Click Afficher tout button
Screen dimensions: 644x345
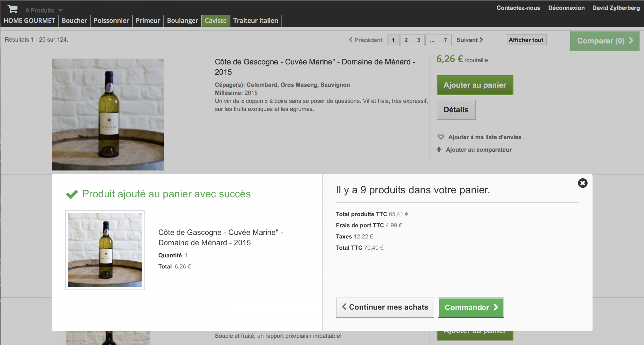[526, 40]
